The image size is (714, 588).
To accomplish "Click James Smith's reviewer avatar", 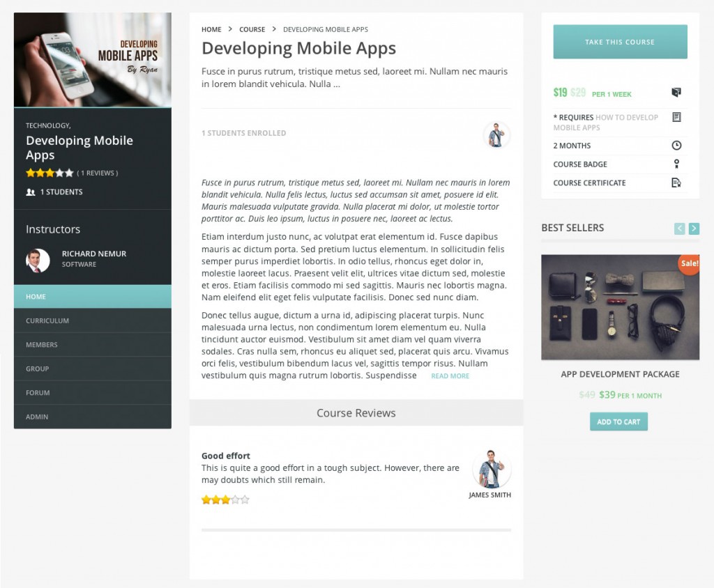I will tap(492, 469).
